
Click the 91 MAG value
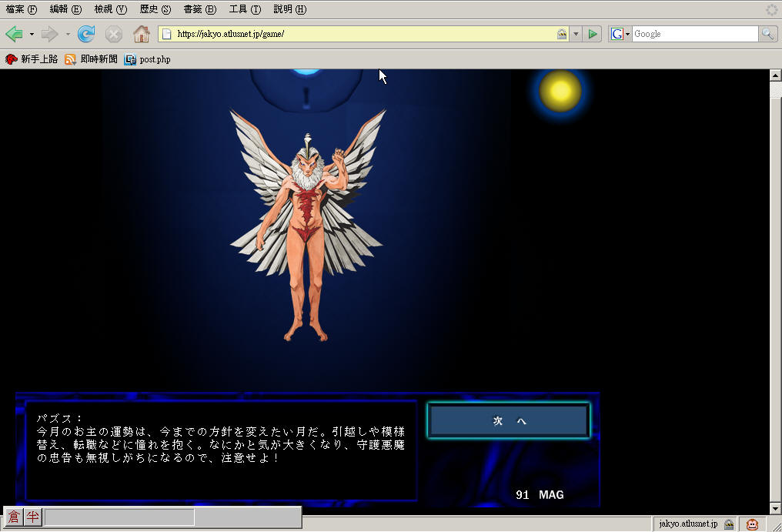(x=540, y=494)
